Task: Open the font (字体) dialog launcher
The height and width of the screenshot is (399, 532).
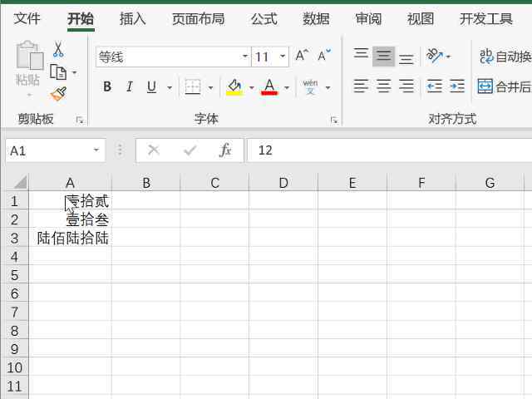Action: click(x=334, y=120)
